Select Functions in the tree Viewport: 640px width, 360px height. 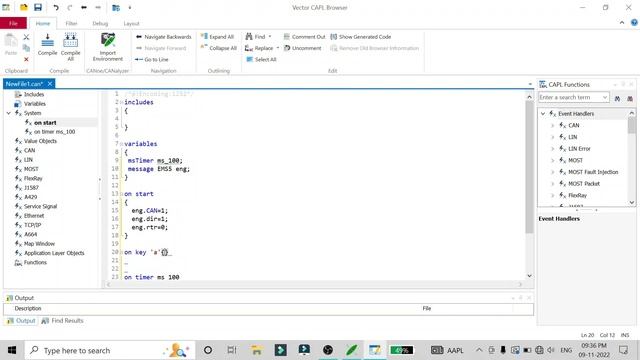click(35, 263)
